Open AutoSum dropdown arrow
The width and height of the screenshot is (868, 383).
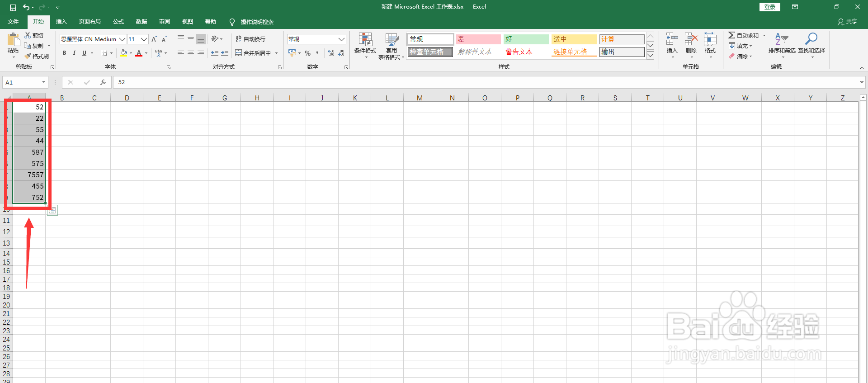(x=764, y=35)
